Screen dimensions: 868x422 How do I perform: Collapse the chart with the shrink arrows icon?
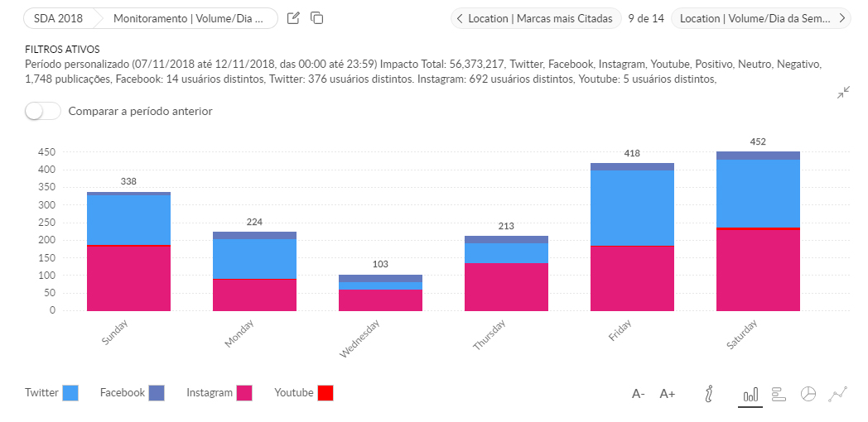[842, 93]
